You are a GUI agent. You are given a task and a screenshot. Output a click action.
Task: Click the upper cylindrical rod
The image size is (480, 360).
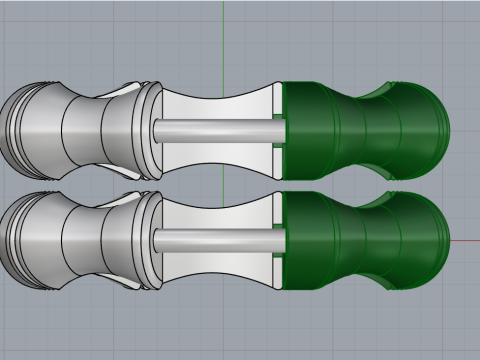(x=220, y=131)
